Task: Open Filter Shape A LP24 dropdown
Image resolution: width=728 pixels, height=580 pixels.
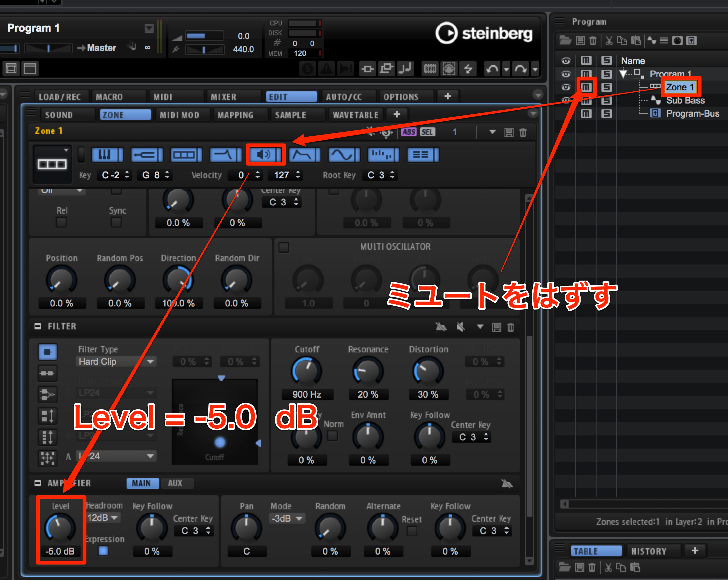Action: (x=116, y=456)
